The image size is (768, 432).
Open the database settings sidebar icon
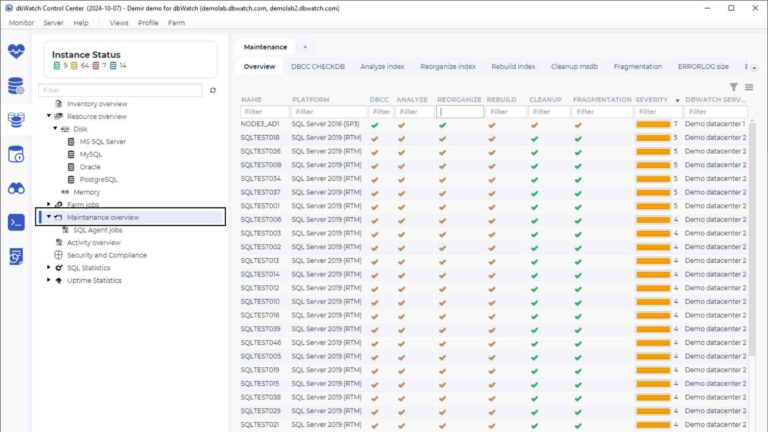click(16, 86)
